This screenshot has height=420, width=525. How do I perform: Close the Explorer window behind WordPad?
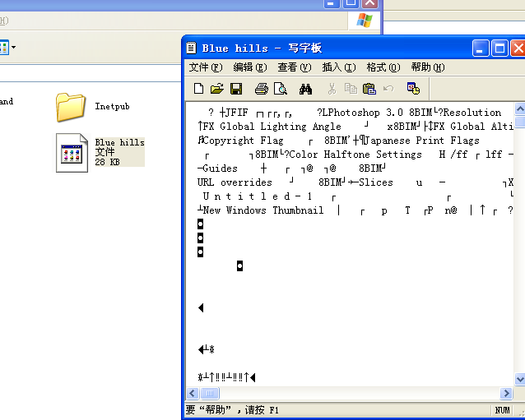pos(370,3)
